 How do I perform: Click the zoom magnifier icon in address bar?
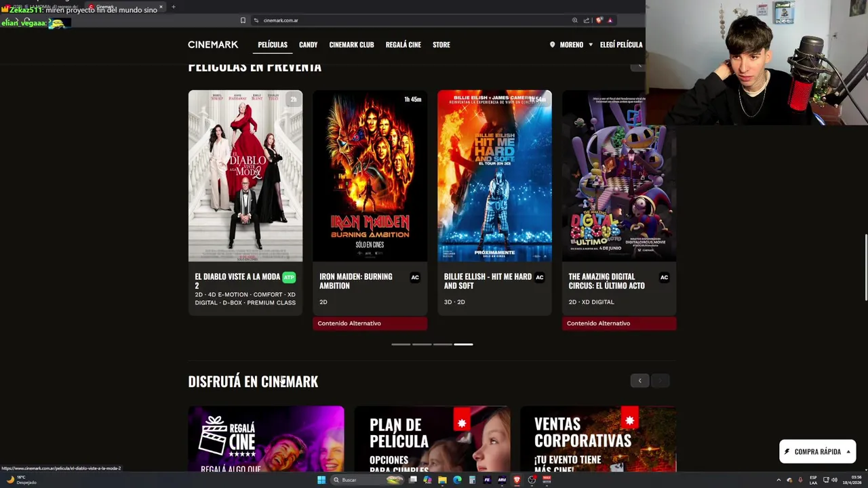[x=574, y=20]
